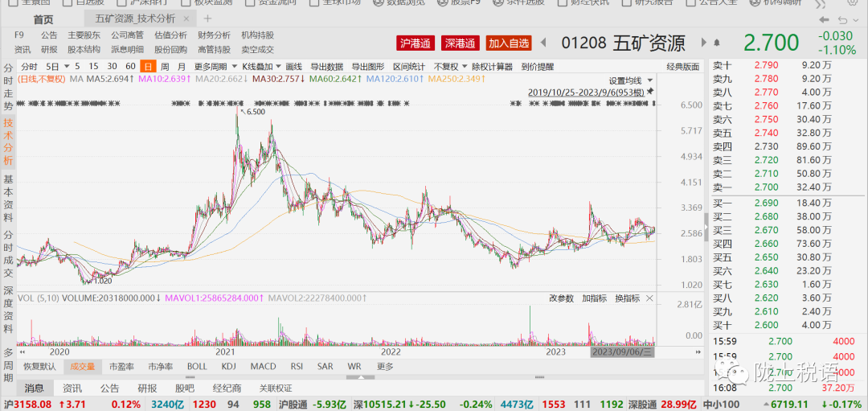Open the 经纪商 bottom tab
The image size is (868, 411).
[x=227, y=388]
